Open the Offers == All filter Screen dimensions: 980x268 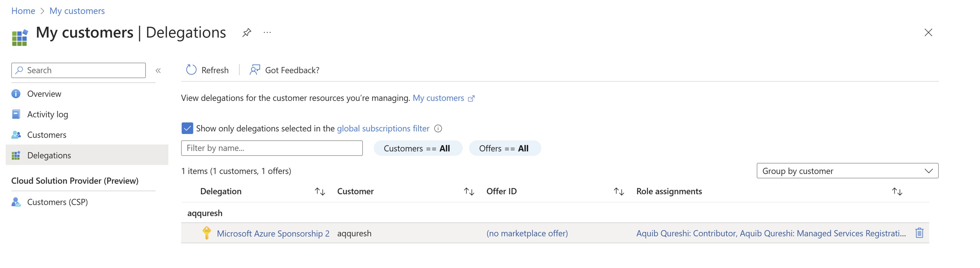(x=504, y=149)
